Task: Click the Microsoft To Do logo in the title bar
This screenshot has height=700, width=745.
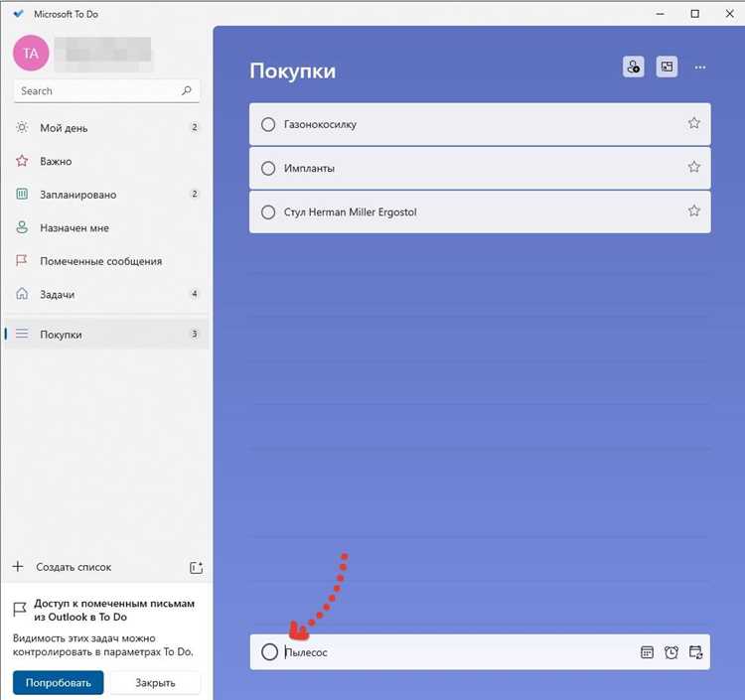Action: tap(19, 14)
